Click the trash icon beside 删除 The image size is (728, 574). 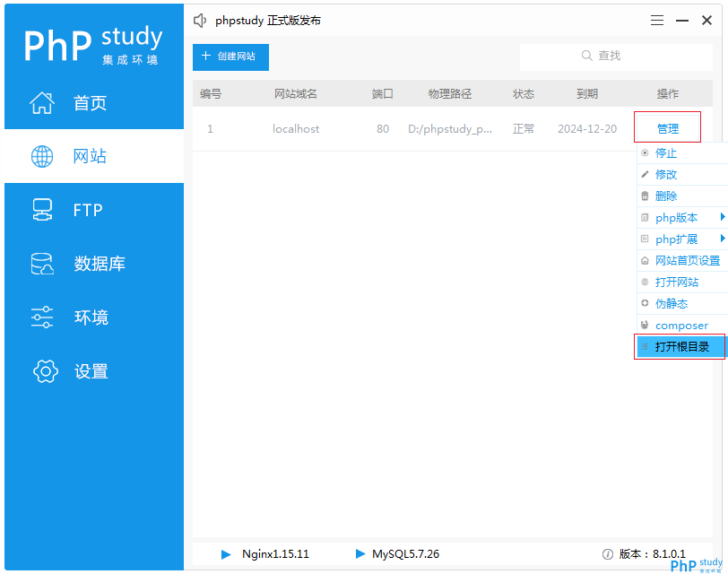click(x=645, y=196)
